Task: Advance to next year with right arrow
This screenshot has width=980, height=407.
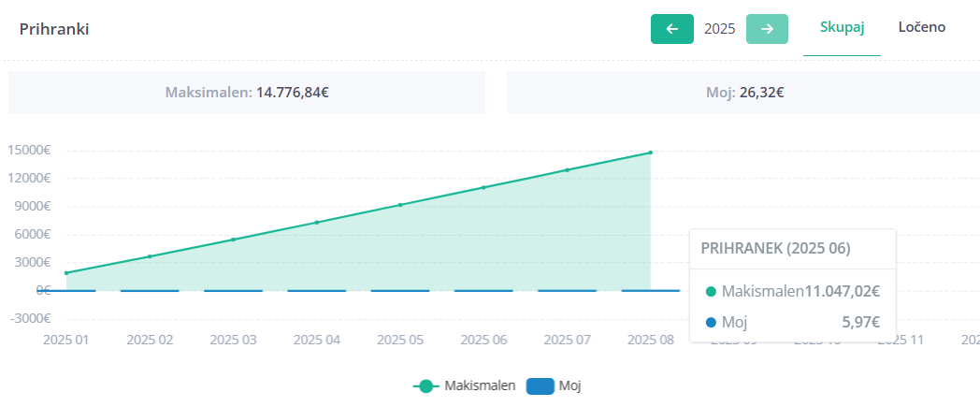Action: [x=767, y=29]
